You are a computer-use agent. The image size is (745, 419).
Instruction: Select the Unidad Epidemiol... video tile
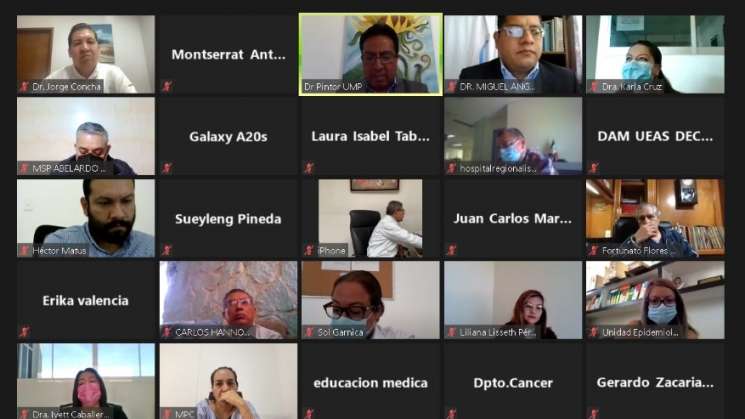655,300
